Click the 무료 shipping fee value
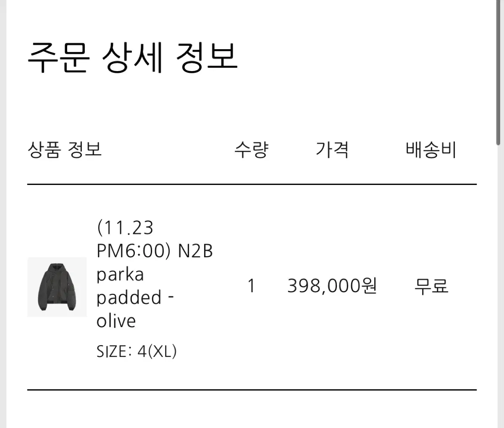 click(x=431, y=286)
